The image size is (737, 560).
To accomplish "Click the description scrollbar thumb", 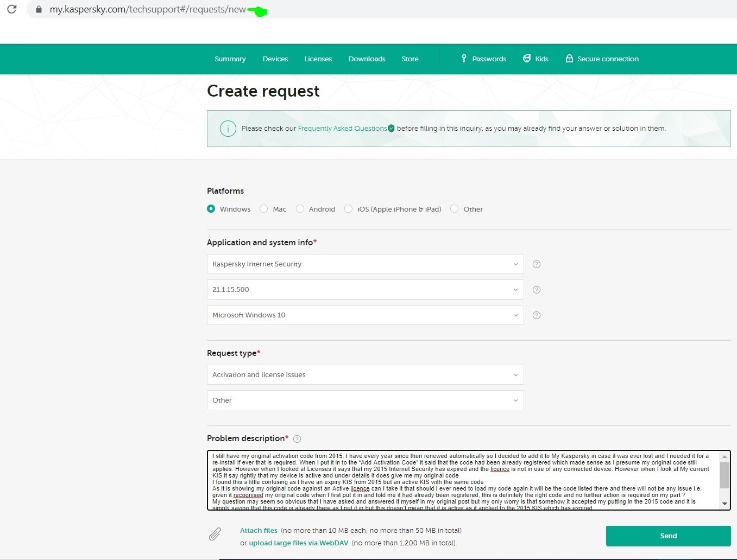I will (x=725, y=475).
